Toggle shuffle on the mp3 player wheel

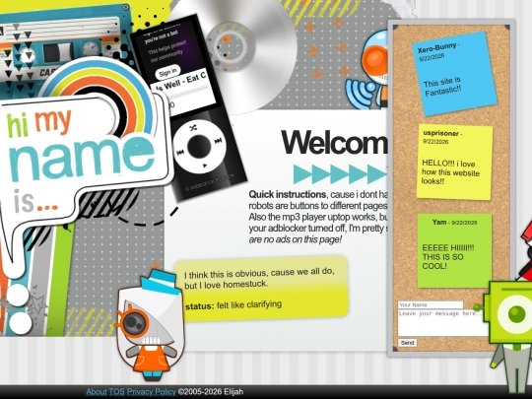(x=193, y=128)
